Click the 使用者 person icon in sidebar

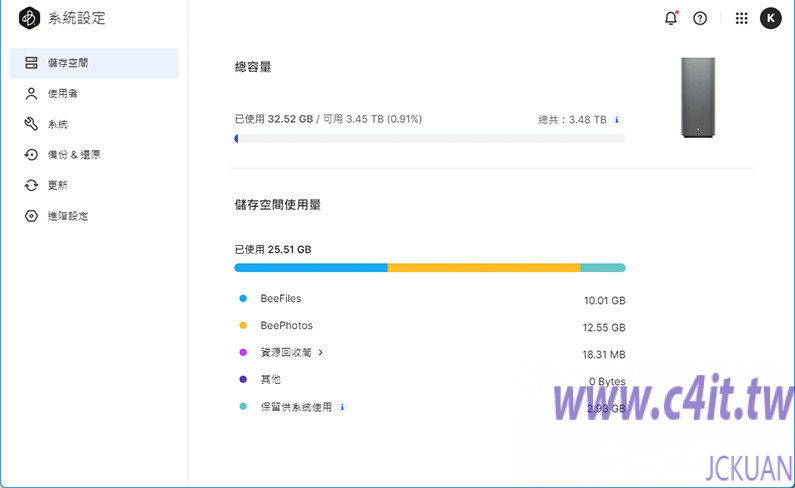click(31, 94)
